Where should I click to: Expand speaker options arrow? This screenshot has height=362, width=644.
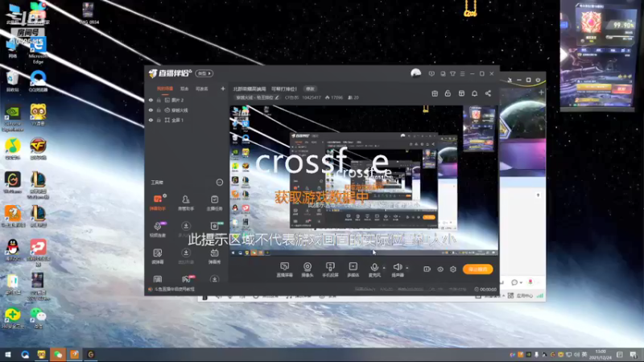(x=407, y=268)
